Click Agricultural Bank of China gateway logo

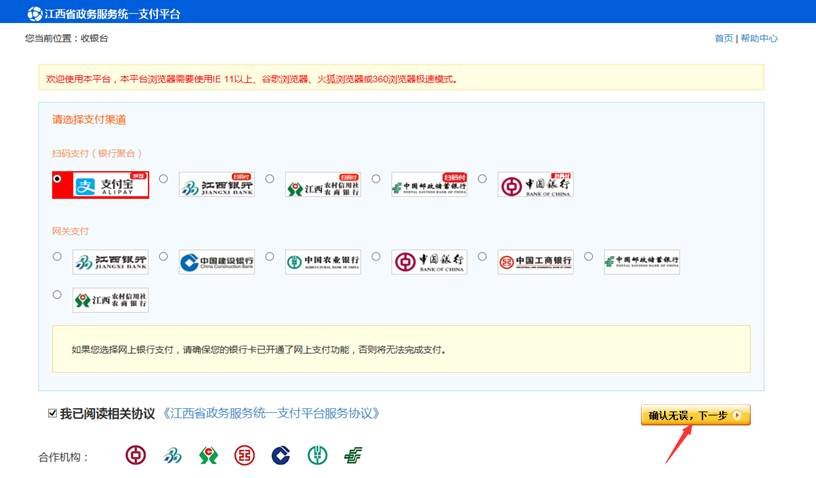pos(323,262)
